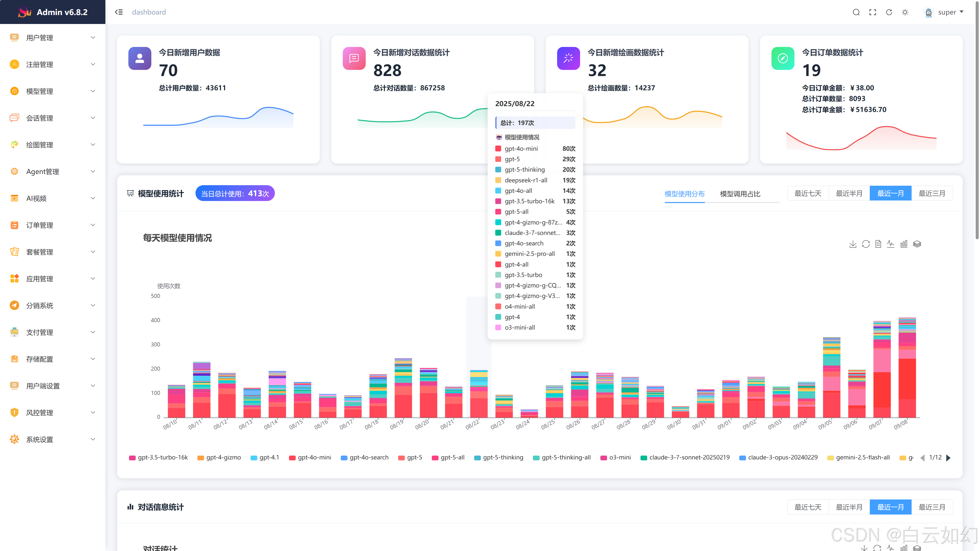Open the super user dropdown
The image size is (980, 551).
[947, 12]
